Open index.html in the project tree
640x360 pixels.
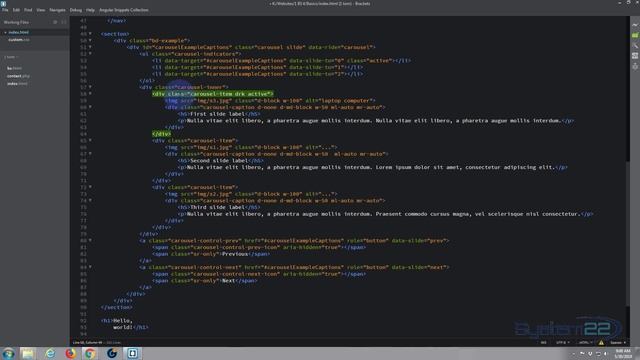tap(17, 84)
